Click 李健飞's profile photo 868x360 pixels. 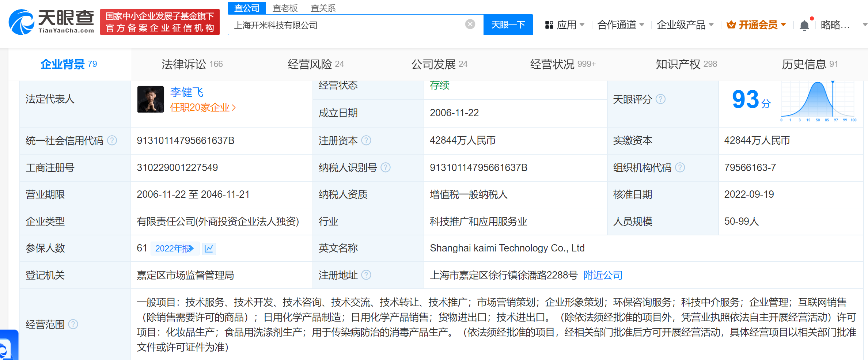(151, 99)
